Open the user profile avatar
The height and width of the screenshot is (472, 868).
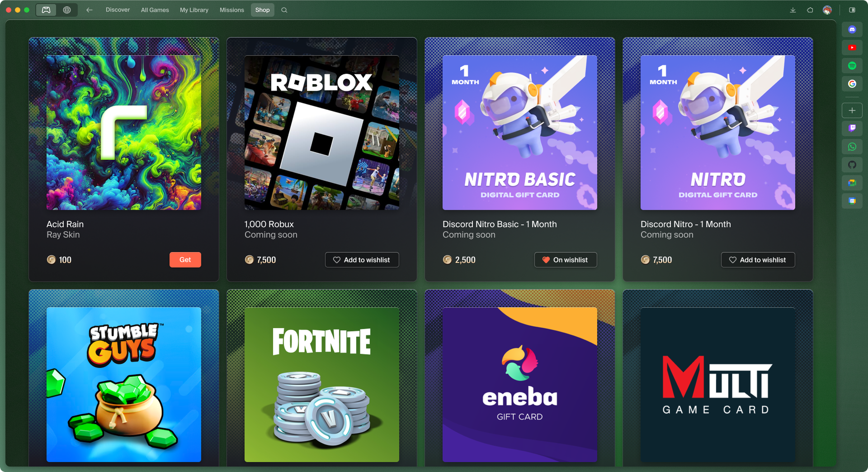[827, 10]
